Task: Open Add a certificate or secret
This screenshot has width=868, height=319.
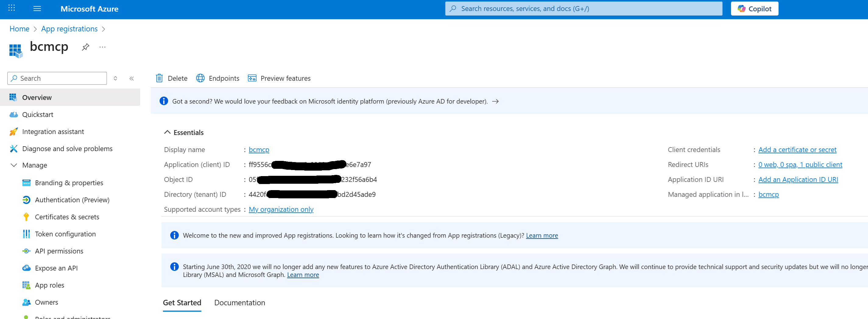Action: 798,149
